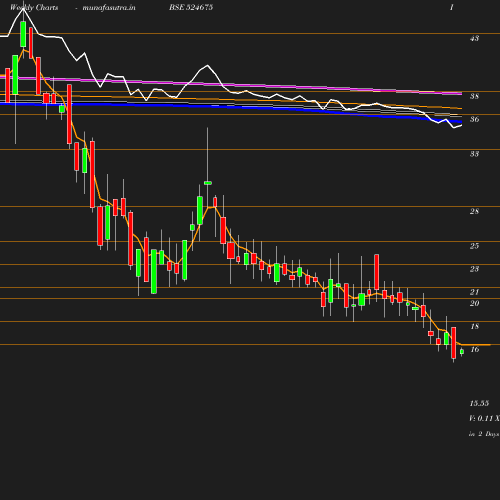This screenshot has width=500, height=500.
Task: Click price axis label 36
Action: coord(474,119)
